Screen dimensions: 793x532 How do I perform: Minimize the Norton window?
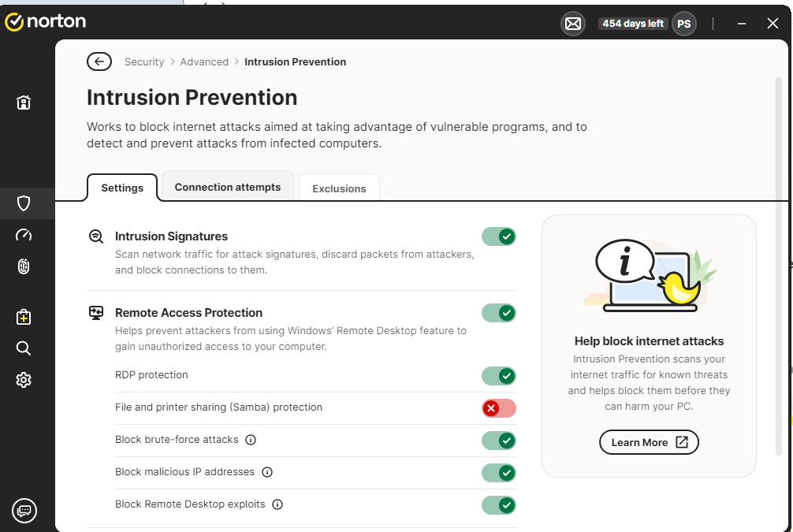point(742,24)
